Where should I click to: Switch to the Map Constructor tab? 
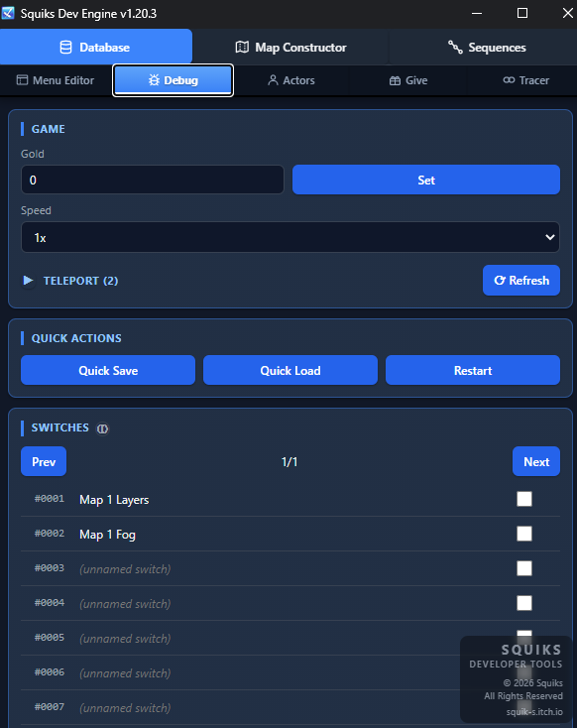pyautogui.click(x=290, y=47)
